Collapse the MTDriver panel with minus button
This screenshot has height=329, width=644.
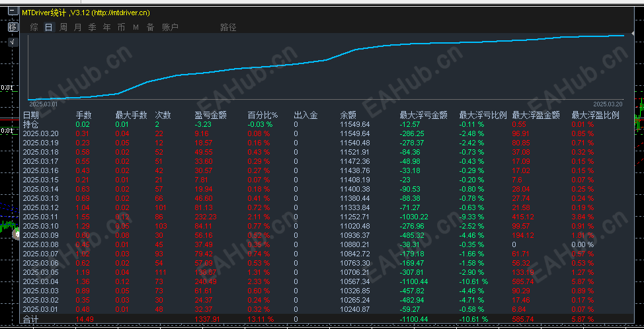pyautogui.click(x=13, y=13)
